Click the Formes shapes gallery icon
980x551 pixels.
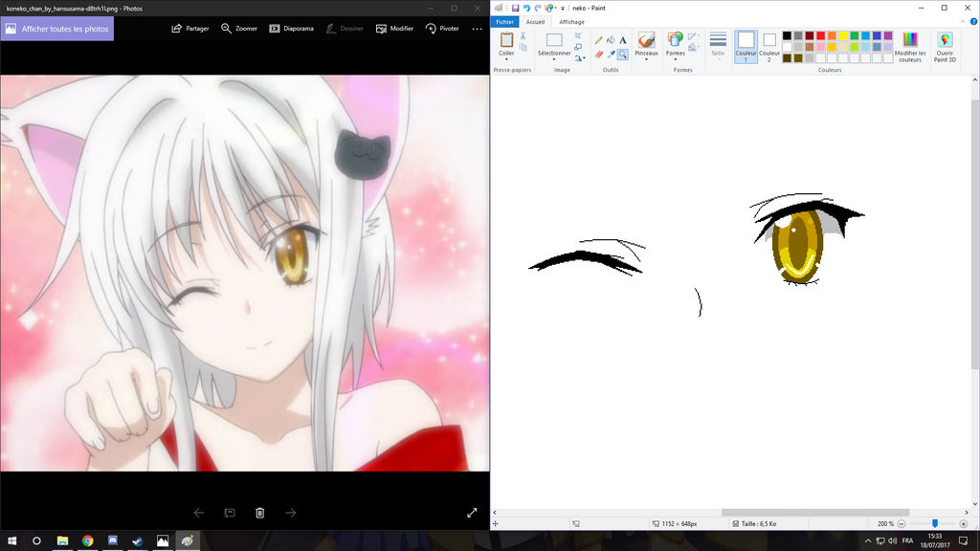click(x=675, y=39)
